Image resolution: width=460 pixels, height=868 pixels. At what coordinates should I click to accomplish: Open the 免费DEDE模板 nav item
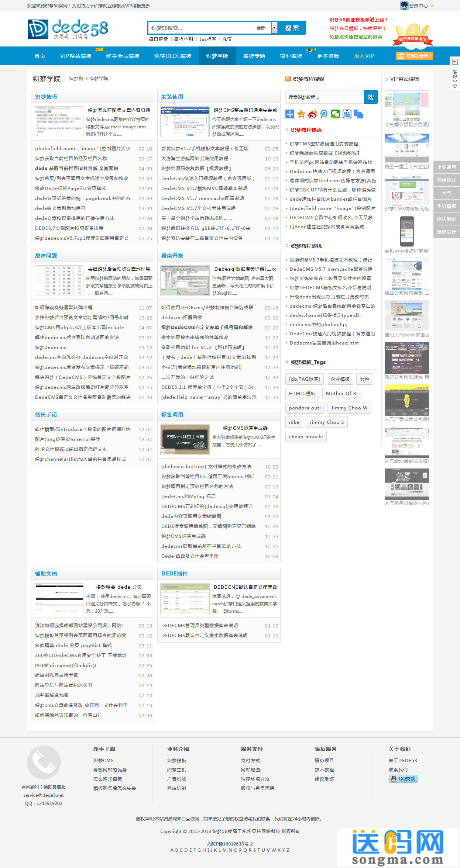pyautogui.click(x=173, y=56)
